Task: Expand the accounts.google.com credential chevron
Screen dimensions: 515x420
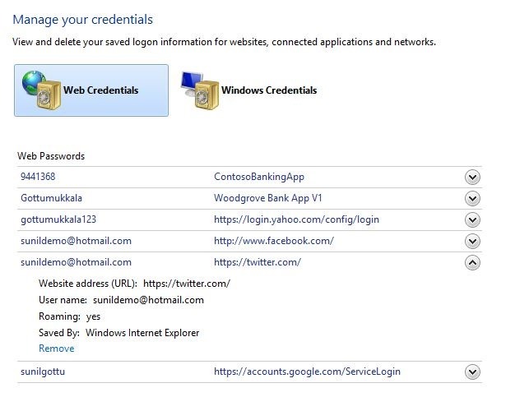Action: (x=472, y=372)
